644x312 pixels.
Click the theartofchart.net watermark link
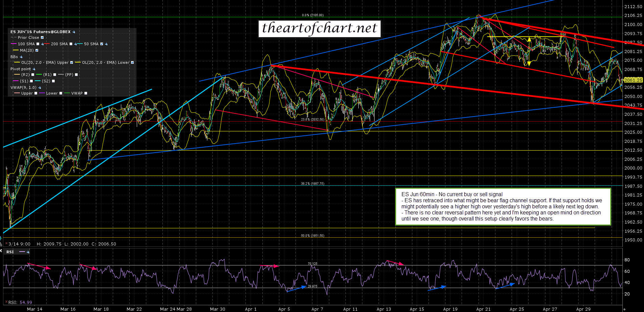[x=319, y=28]
